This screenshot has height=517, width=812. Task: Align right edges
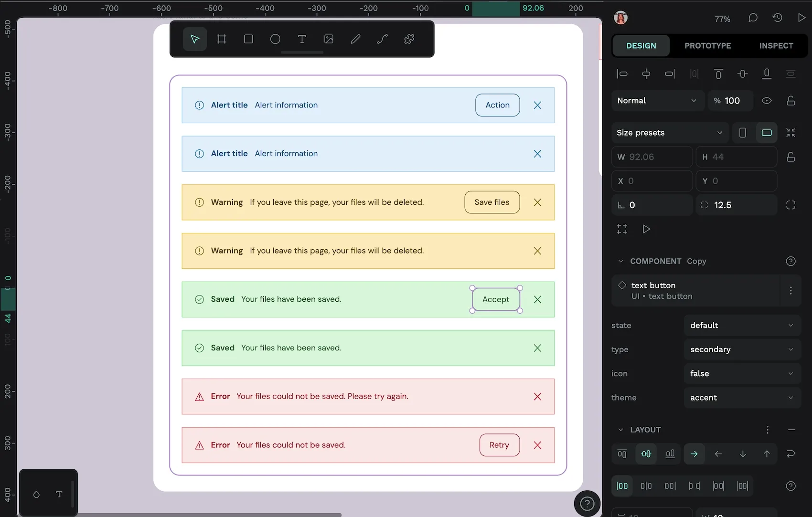coord(670,74)
